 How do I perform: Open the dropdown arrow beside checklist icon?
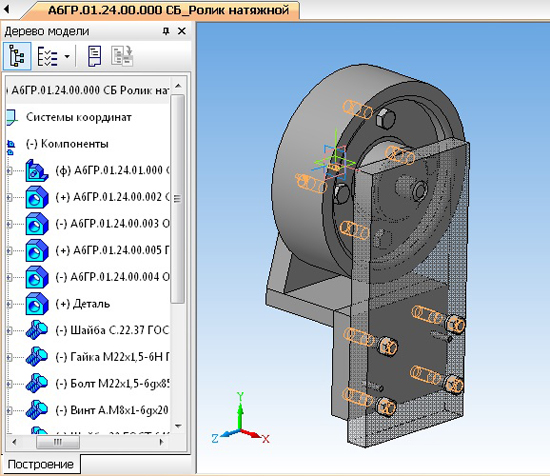coord(67,56)
